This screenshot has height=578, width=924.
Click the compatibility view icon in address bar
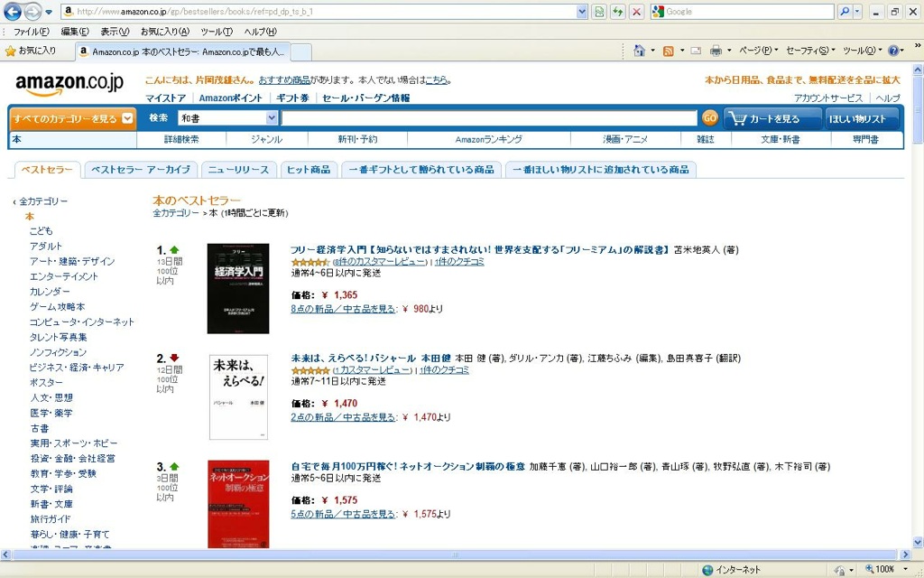tap(599, 11)
